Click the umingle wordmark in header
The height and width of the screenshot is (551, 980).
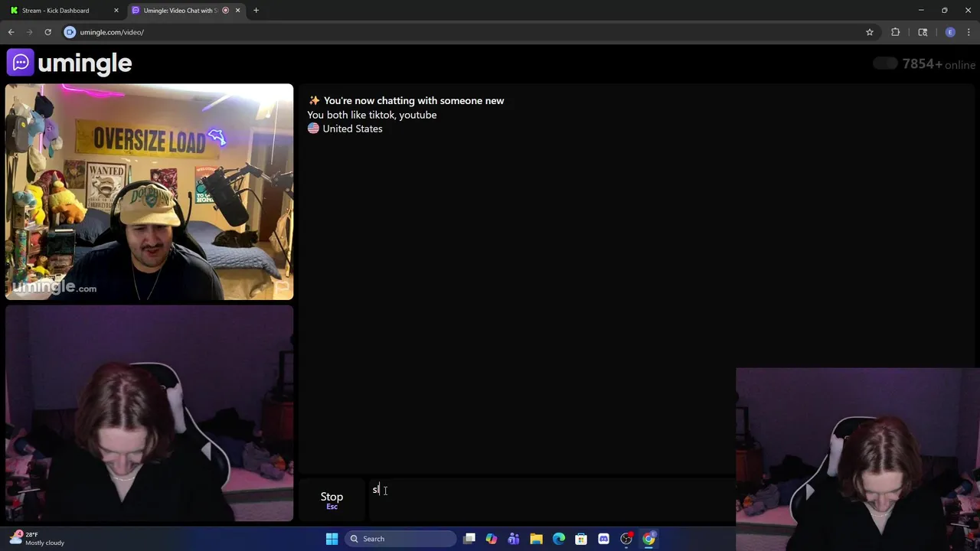[x=84, y=63]
